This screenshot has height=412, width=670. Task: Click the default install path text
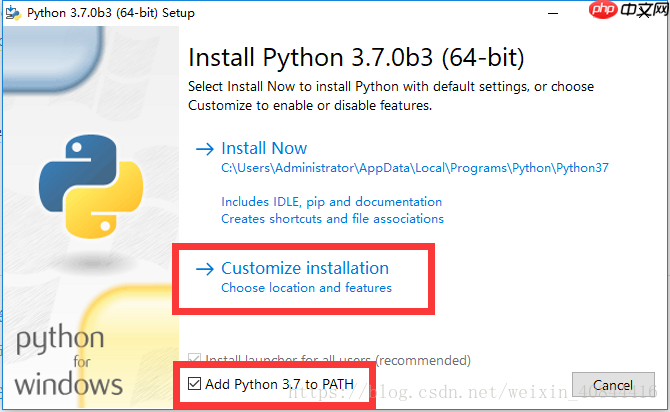point(415,168)
